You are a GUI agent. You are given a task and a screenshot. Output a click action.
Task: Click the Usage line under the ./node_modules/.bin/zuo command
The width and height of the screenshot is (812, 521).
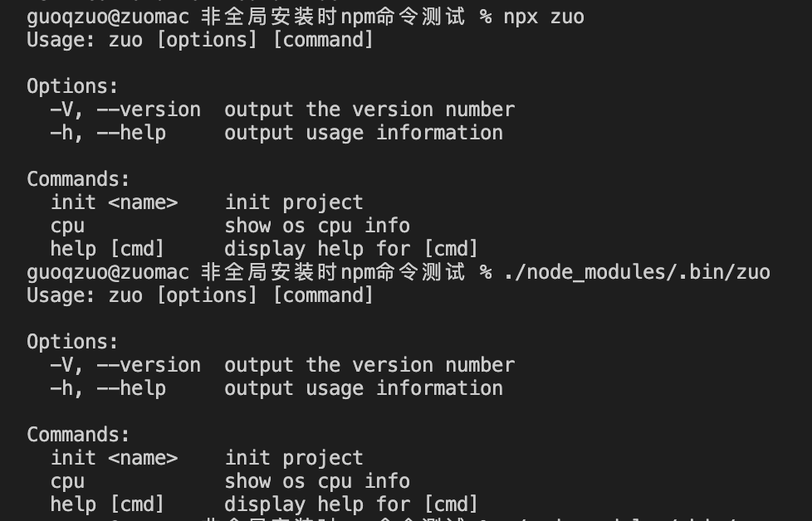pos(200,295)
